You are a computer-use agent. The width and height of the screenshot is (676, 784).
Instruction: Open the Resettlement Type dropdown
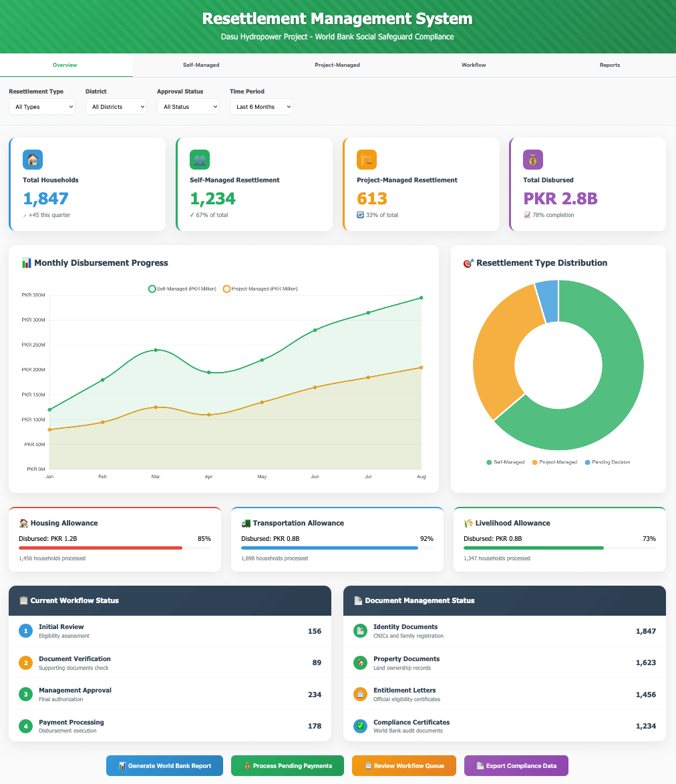(x=42, y=107)
